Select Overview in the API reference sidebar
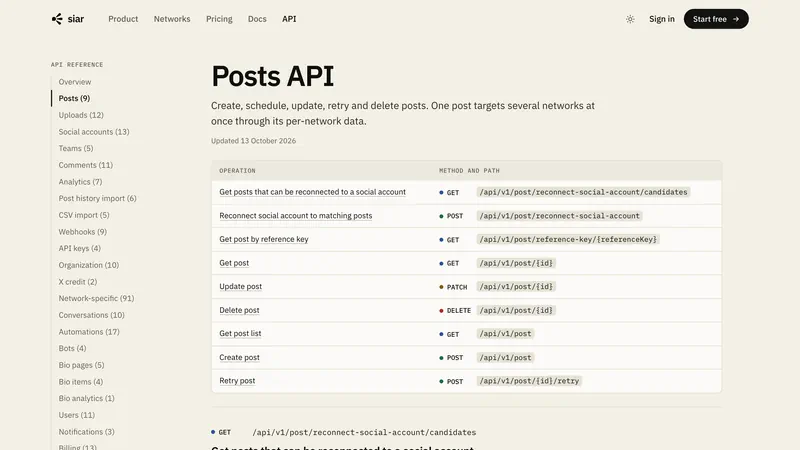 (x=74, y=82)
